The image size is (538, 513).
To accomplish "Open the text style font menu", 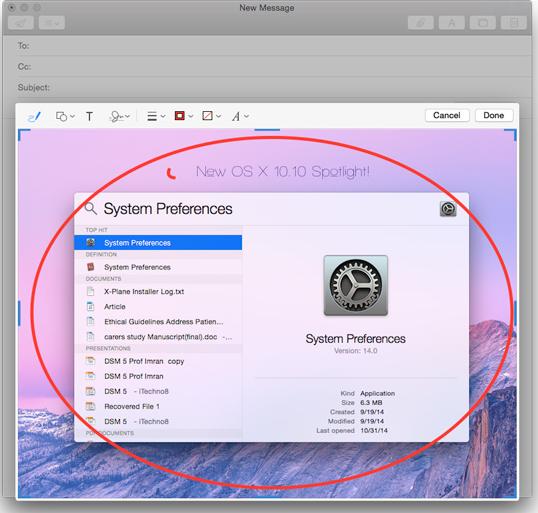I will click(x=240, y=117).
